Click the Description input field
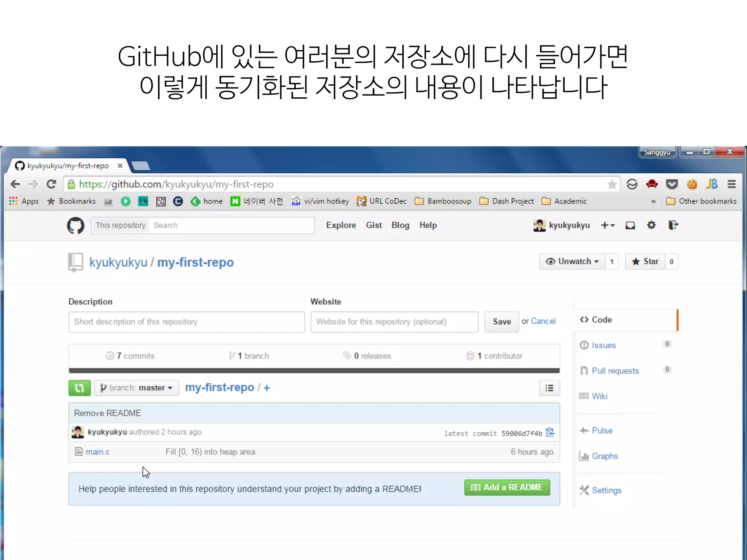The height and width of the screenshot is (560, 747). tap(187, 322)
